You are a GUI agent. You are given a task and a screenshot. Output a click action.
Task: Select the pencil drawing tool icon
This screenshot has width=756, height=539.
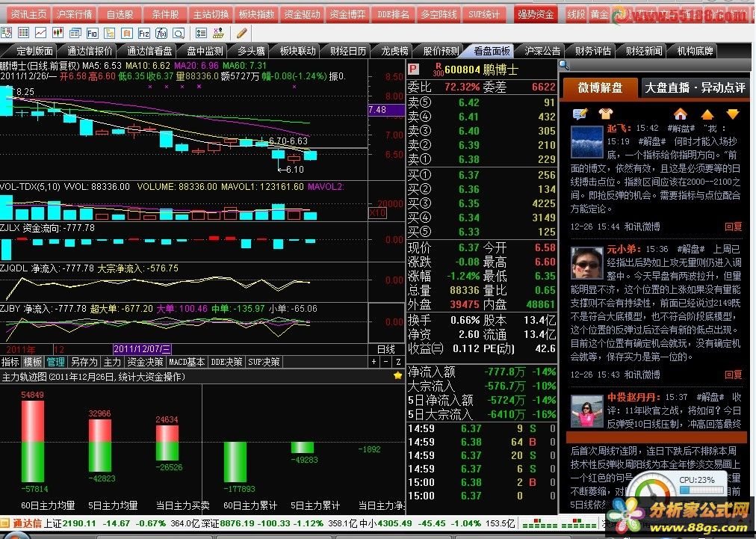(x=241, y=33)
